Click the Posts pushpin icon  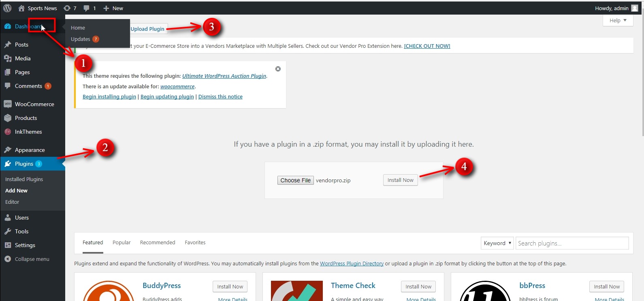pos(7,45)
